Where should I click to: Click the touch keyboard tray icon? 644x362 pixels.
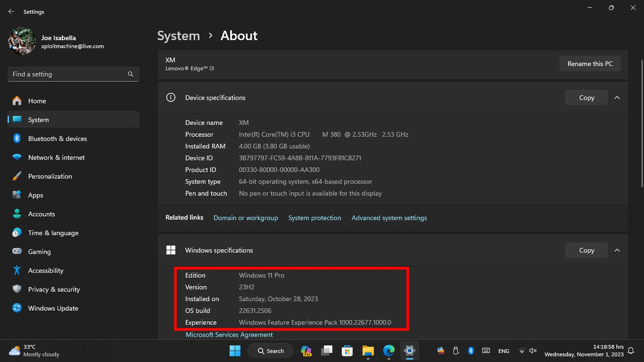pyautogui.click(x=486, y=350)
